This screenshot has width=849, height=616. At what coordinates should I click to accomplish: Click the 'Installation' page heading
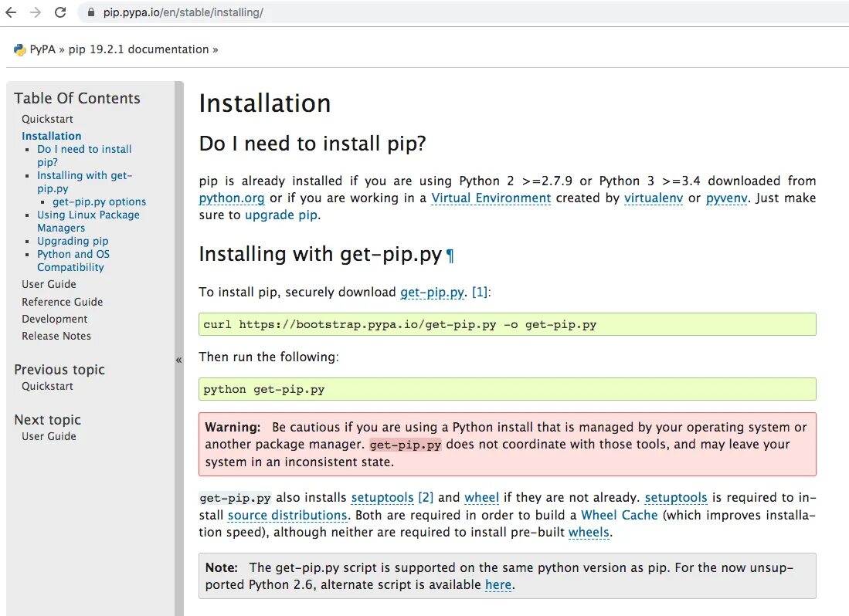point(265,103)
